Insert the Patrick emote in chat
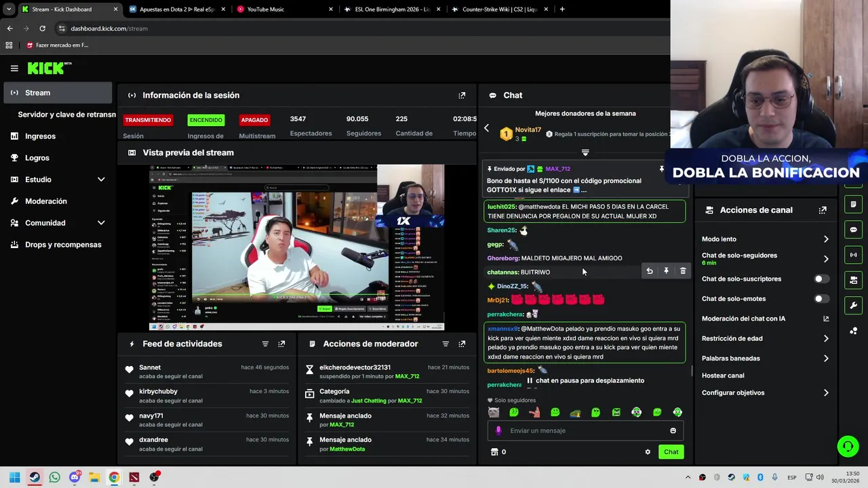 pyautogui.click(x=534, y=412)
